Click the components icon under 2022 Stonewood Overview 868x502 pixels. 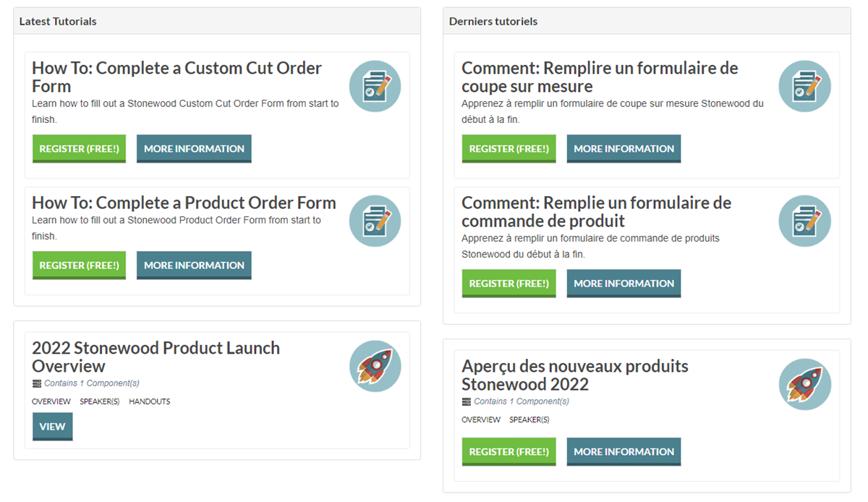37,383
